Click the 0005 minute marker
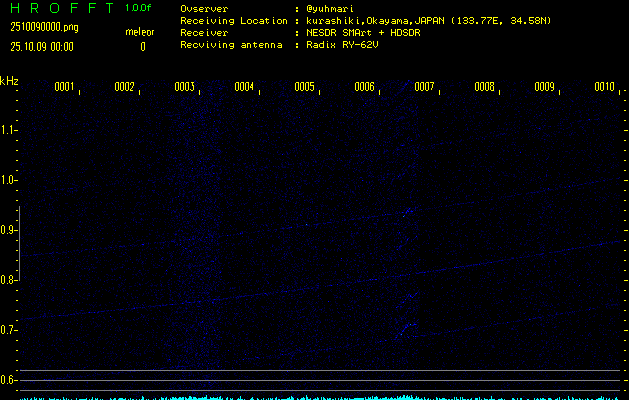629x400 pixels. (304, 87)
